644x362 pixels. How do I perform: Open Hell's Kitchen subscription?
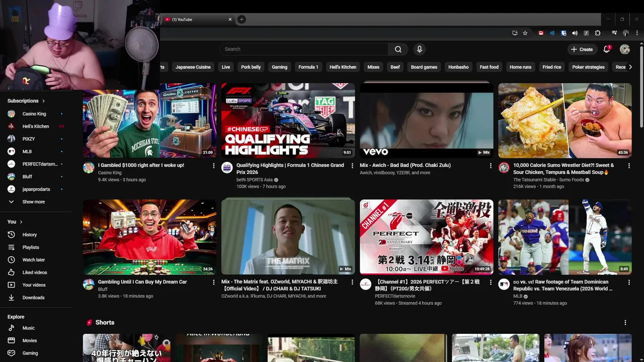coord(36,127)
